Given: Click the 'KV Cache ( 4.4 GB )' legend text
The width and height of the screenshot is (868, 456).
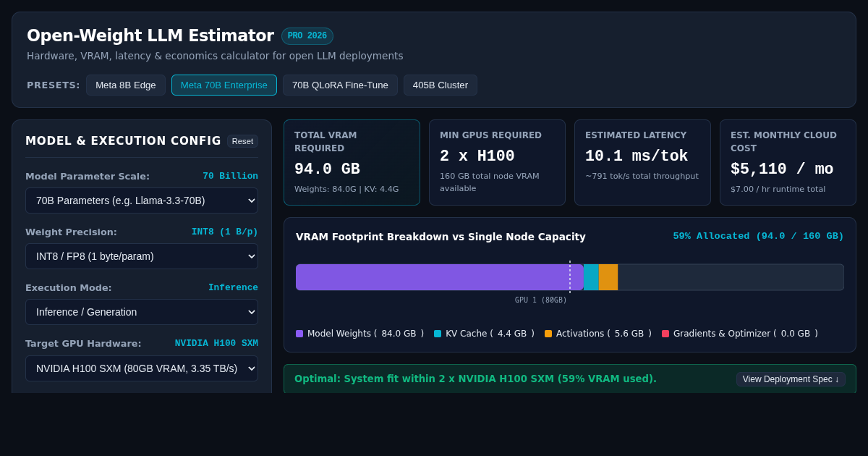Looking at the screenshot, I should (490, 334).
